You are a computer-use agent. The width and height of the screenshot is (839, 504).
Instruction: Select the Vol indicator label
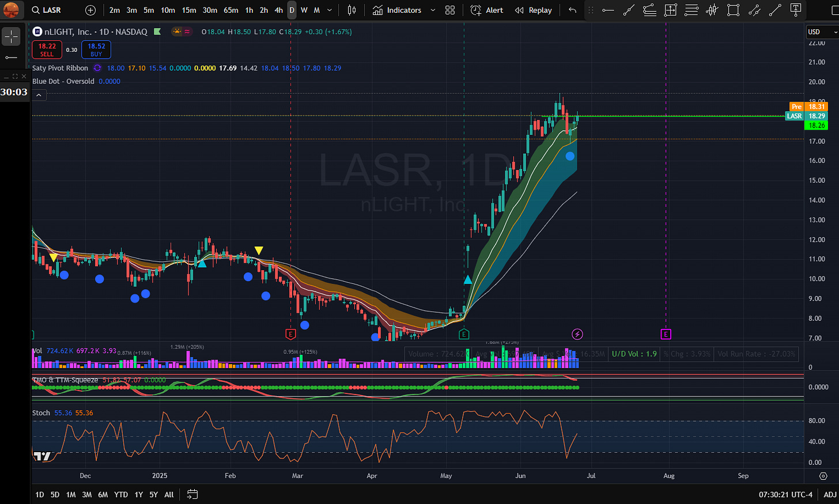(37, 351)
